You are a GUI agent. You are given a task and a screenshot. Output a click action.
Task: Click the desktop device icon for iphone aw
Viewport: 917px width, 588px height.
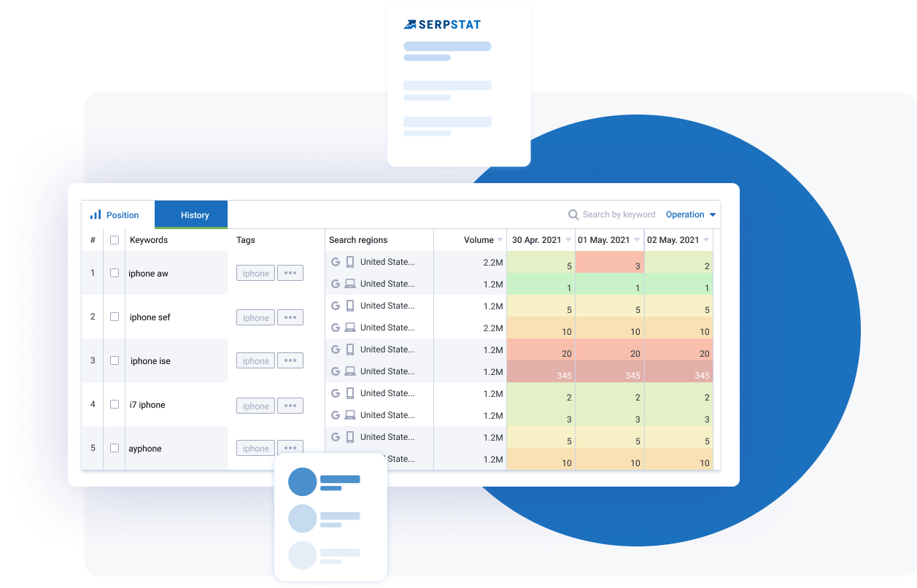click(x=350, y=284)
